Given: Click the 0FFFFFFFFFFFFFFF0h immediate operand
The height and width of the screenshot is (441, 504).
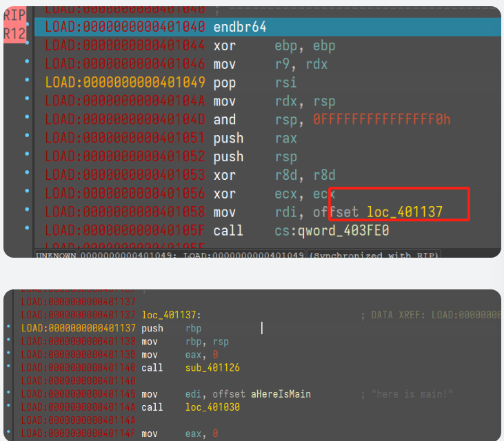Looking at the screenshot, I should click(381, 119).
